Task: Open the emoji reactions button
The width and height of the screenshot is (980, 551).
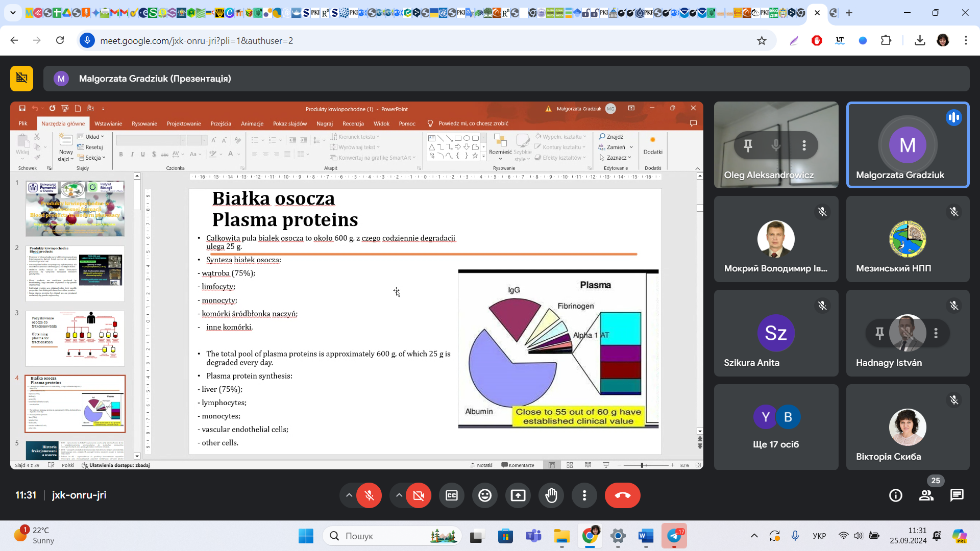Action: [485, 495]
